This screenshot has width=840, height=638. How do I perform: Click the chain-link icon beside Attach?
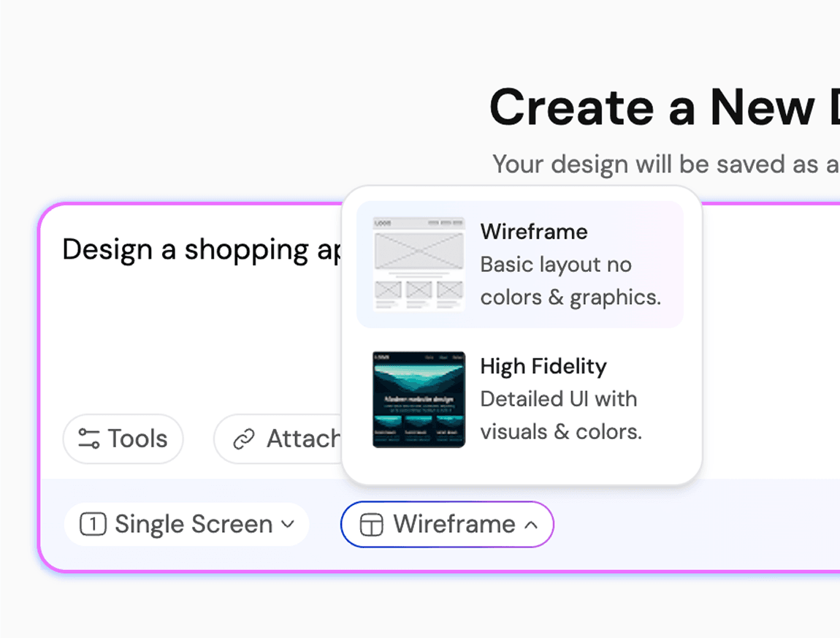pos(243,439)
